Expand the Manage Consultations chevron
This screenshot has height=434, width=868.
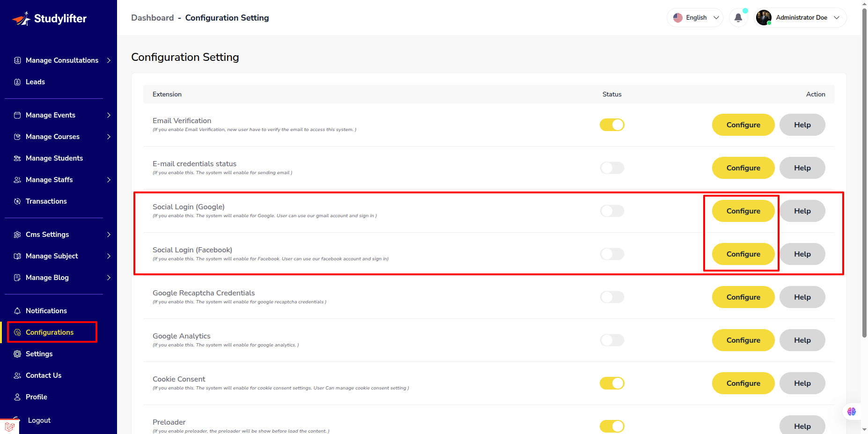point(109,60)
